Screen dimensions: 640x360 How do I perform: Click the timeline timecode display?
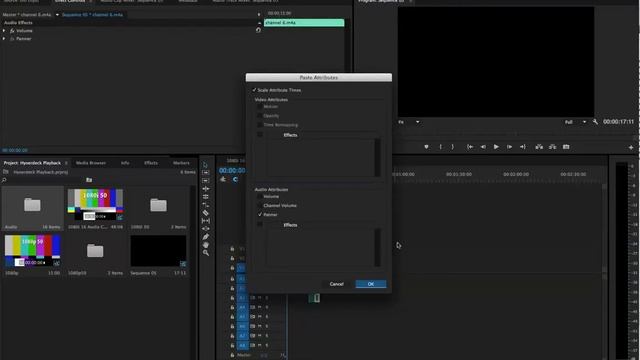point(232,171)
